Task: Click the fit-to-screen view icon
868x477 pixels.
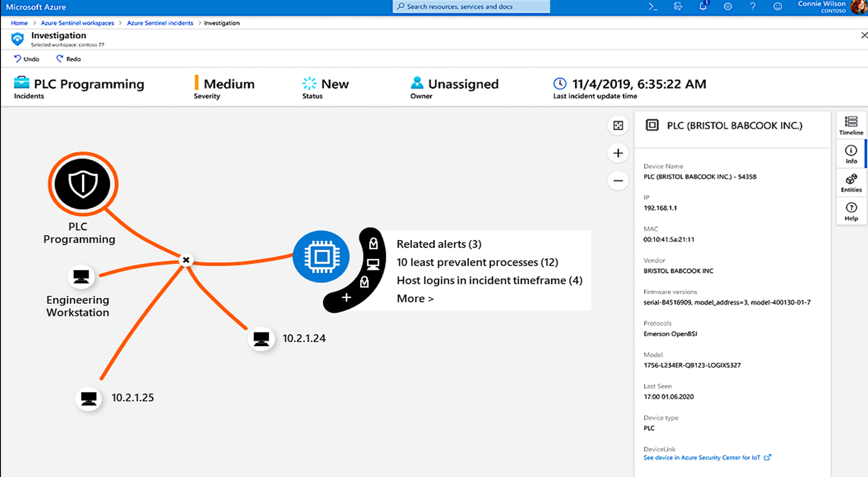Action: point(619,125)
